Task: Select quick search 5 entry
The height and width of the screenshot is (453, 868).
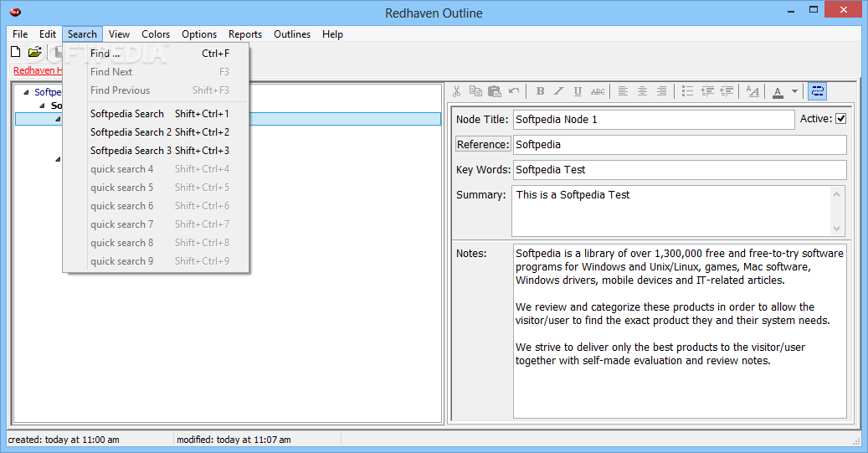Action: pos(157,188)
